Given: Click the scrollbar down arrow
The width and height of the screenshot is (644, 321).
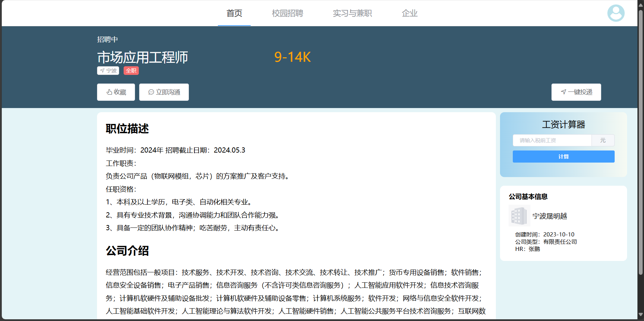Looking at the screenshot, I should click(641, 314).
